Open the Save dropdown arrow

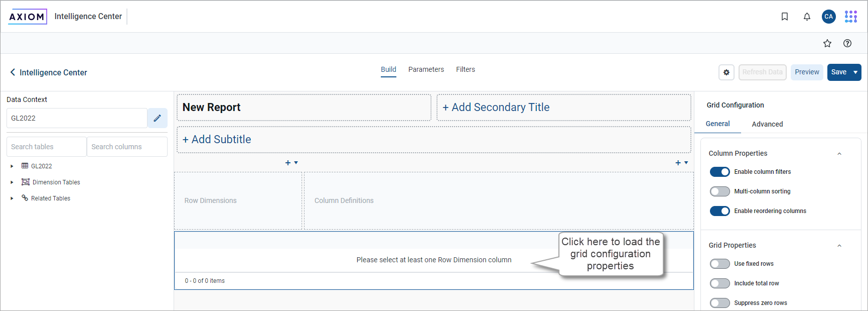coord(855,72)
